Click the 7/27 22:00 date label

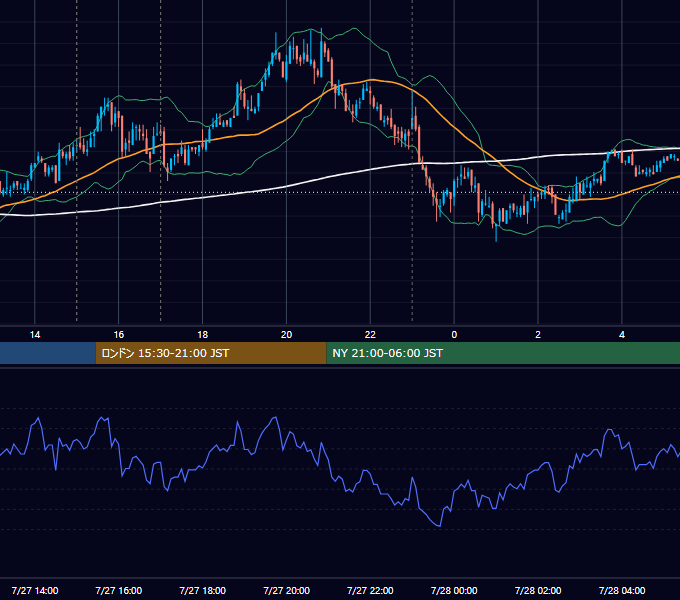coord(370,590)
